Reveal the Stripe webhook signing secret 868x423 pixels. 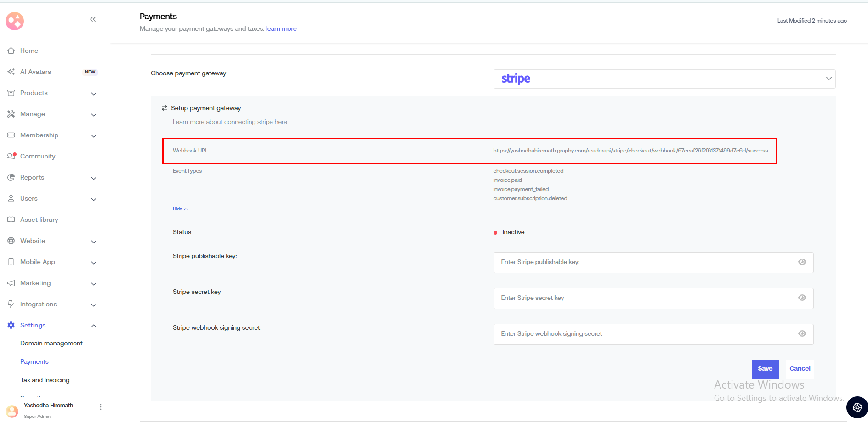[x=802, y=334]
